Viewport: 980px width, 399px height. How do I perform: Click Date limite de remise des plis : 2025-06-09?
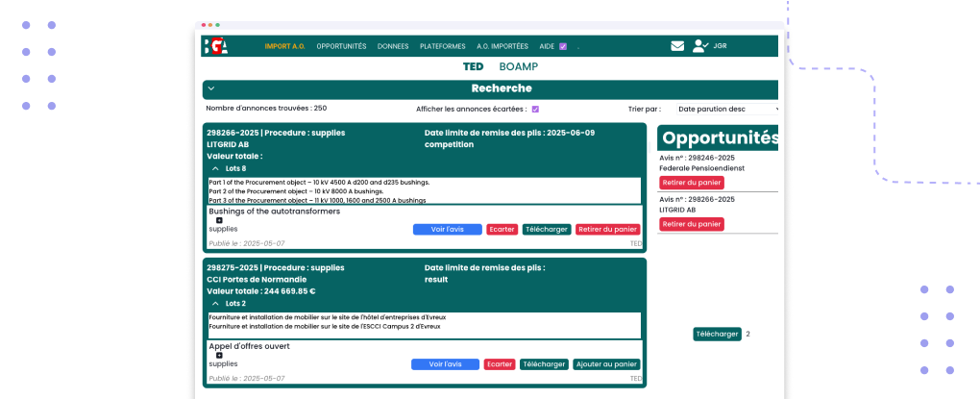pyautogui.click(x=509, y=134)
